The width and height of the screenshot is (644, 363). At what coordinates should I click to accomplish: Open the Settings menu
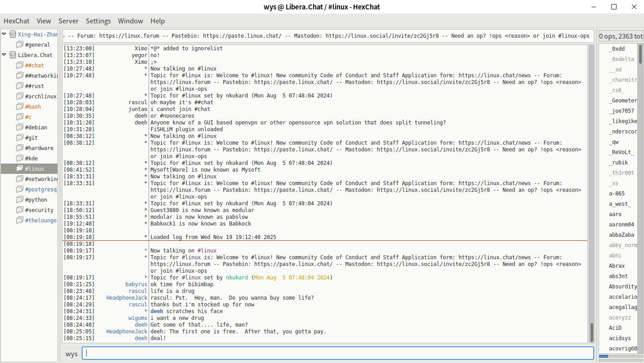click(98, 21)
